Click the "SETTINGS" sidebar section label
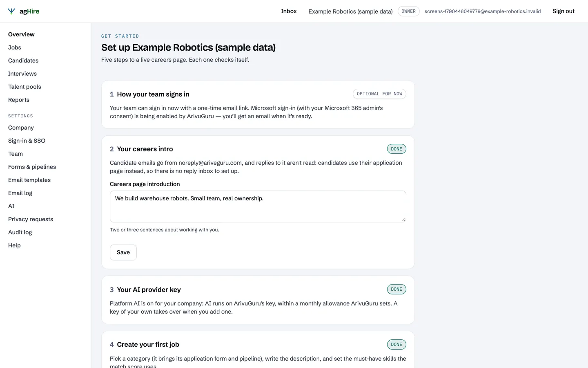588x368 pixels. 20,116
